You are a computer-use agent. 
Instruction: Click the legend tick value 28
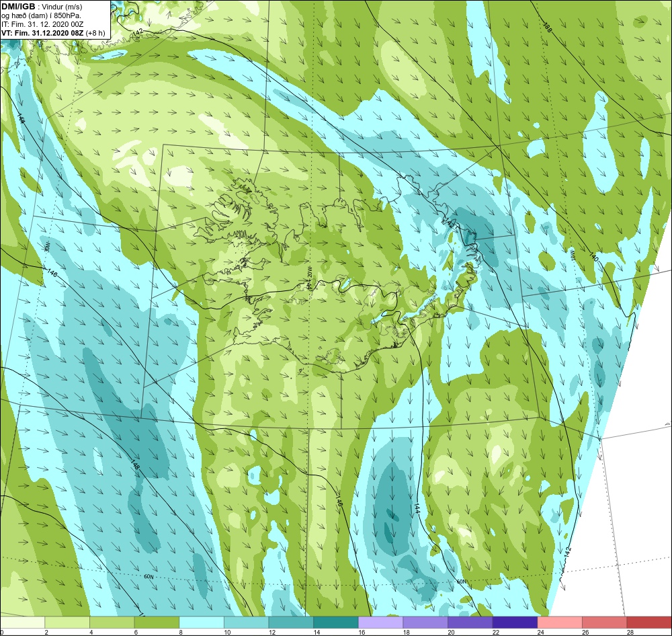[630, 632]
